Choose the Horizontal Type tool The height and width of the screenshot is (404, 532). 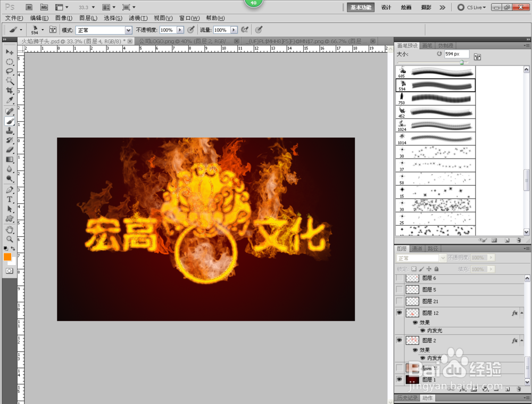tap(10, 200)
